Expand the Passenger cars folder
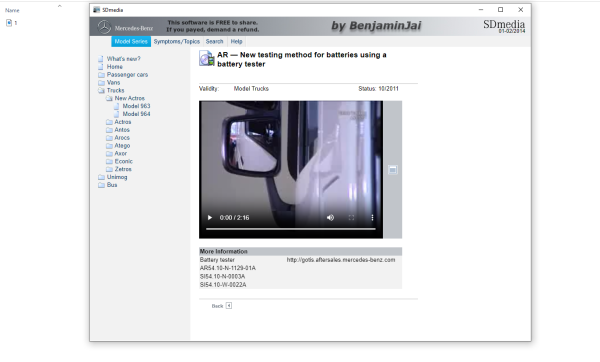 127,75
